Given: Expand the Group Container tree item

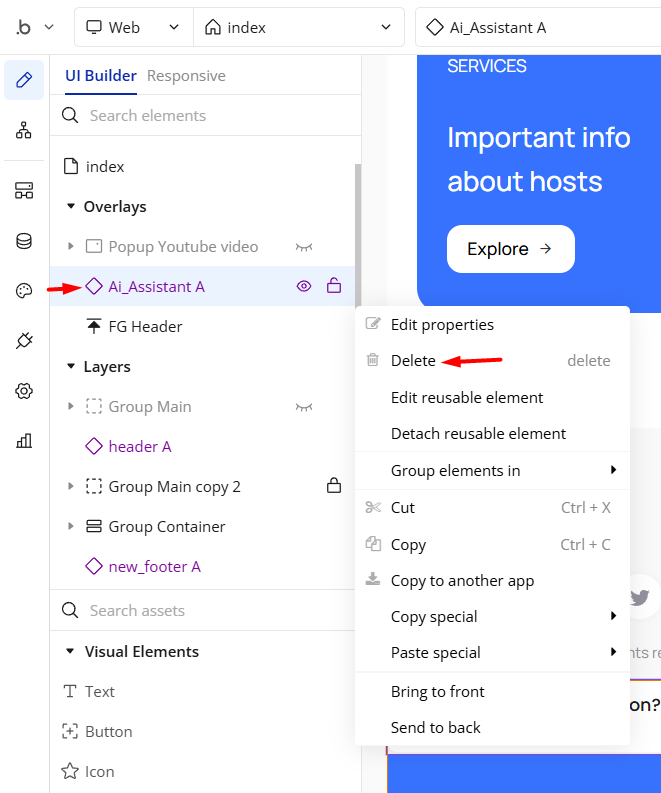Looking at the screenshot, I should click(x=71, y=526).
